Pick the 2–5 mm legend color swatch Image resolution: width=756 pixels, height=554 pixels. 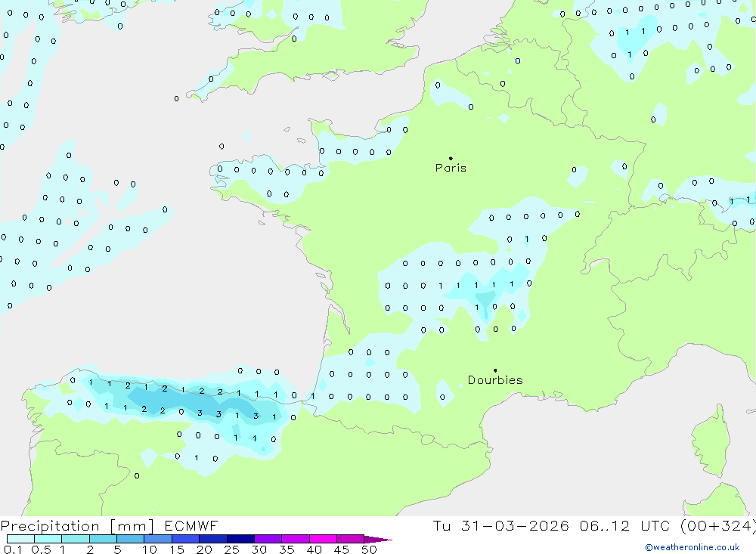coord(103,539)
